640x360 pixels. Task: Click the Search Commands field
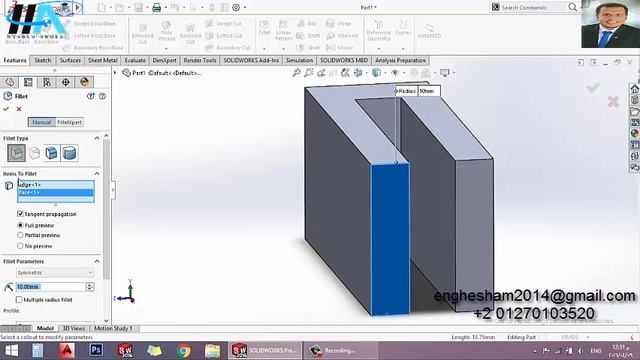pyautogui.click(x=531, y=7)
